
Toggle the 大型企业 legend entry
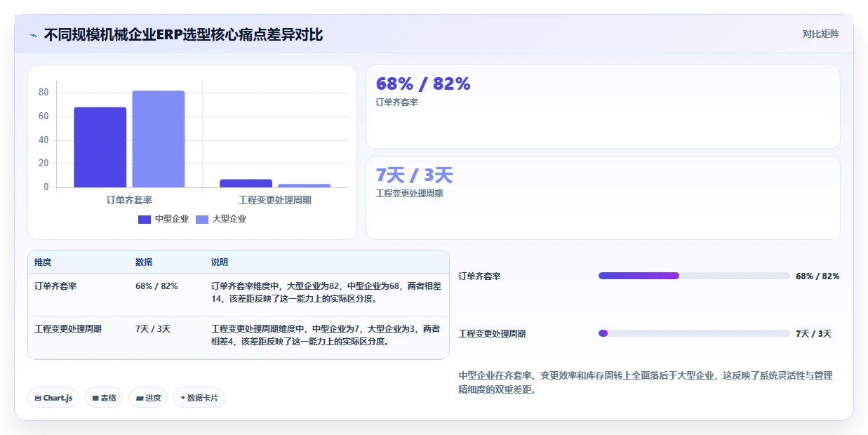pos(221,219)
